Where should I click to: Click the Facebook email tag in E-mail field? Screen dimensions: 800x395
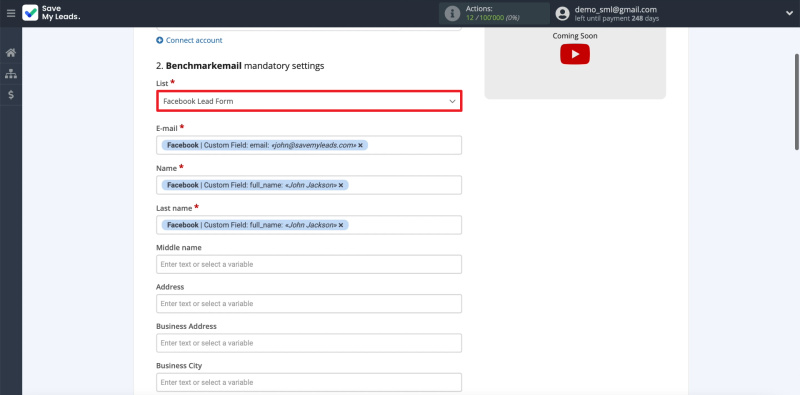[x=264, y=145]
